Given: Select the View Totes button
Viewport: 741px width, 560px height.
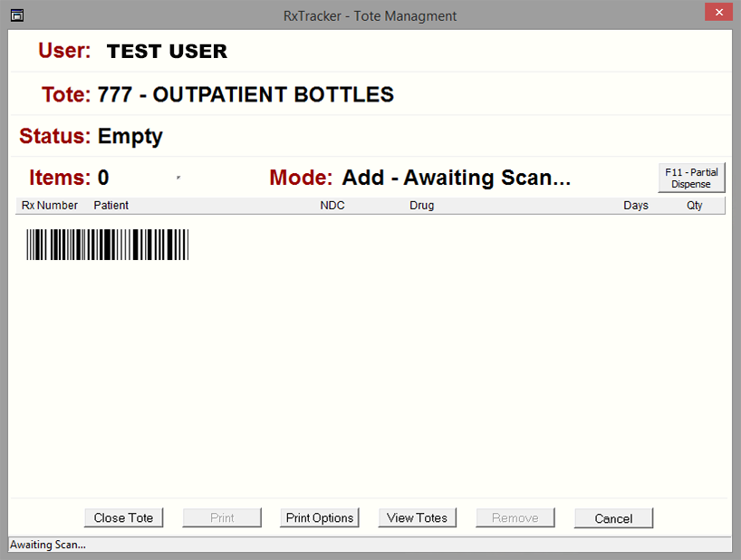Looking at the screenshot, I should [x=417, y=517].
